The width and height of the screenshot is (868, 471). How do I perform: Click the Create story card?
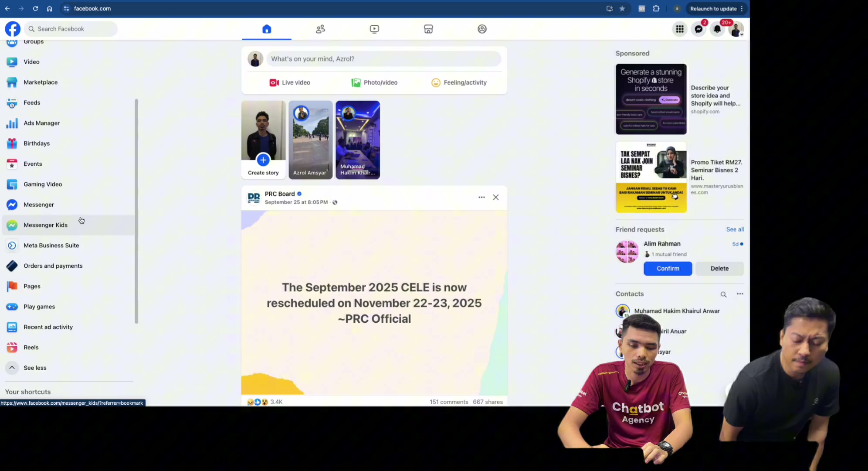pyautogui.click(x=263, y=140)
